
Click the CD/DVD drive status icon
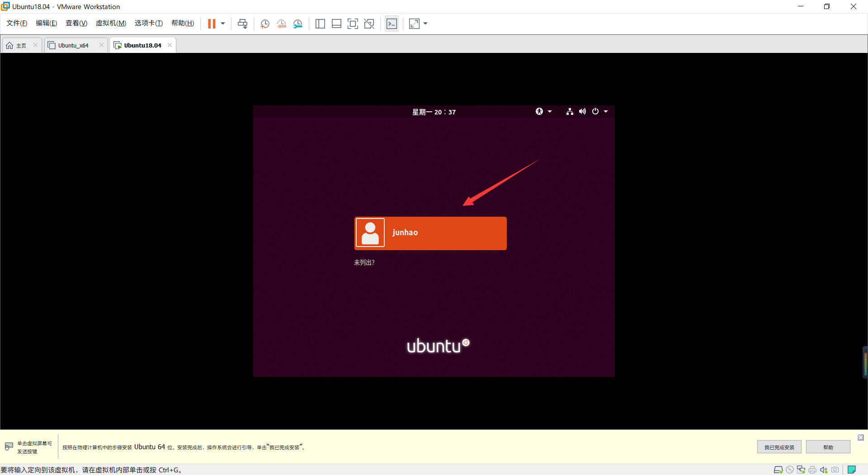point(790,470)
